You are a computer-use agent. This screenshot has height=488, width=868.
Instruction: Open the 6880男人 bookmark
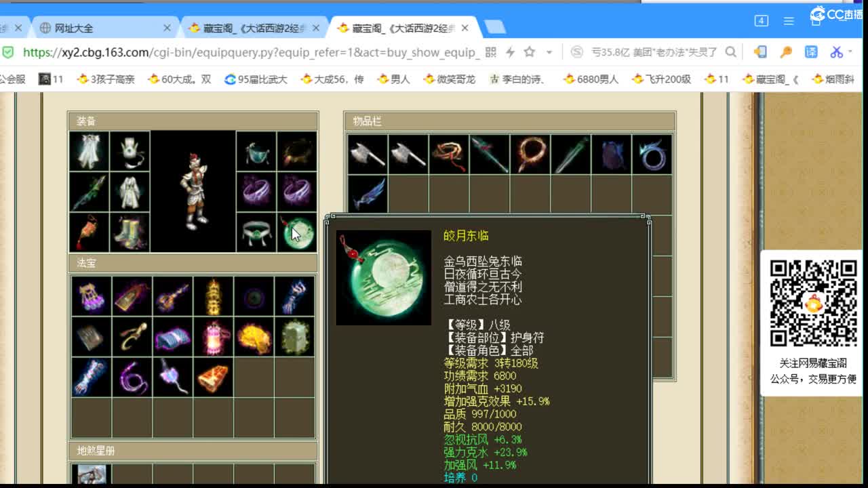pyautogui.click(x=591, y=79)
